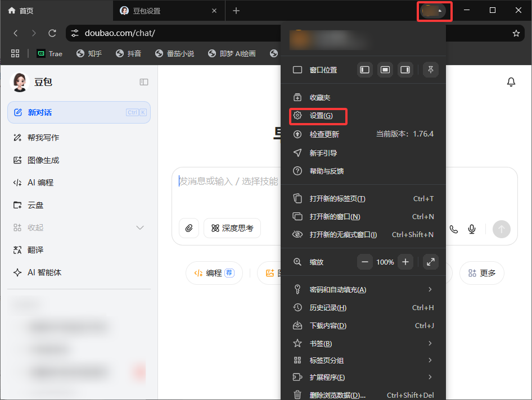Start a 新对话 new chat
This screenshot has width=532, height=400.
tap(79, 112)
